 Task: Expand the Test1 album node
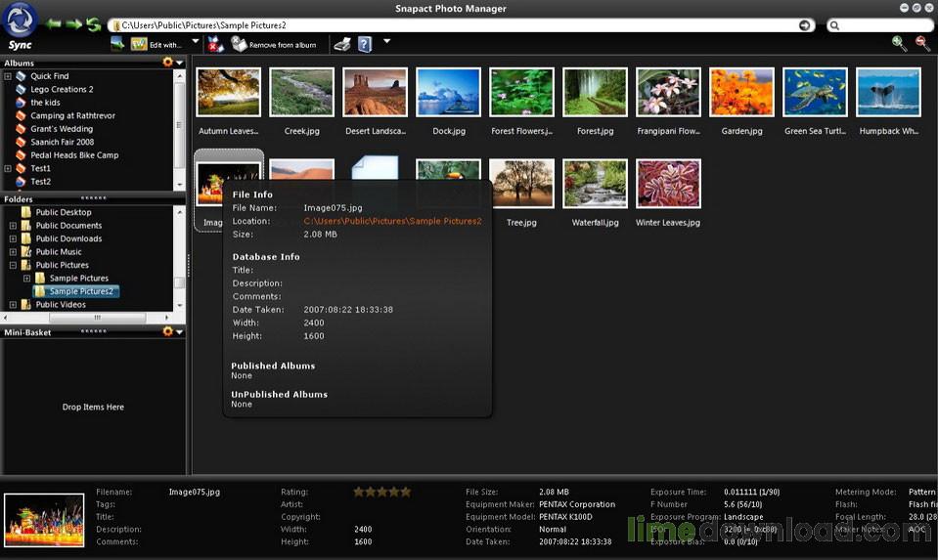tap(8, 168)
